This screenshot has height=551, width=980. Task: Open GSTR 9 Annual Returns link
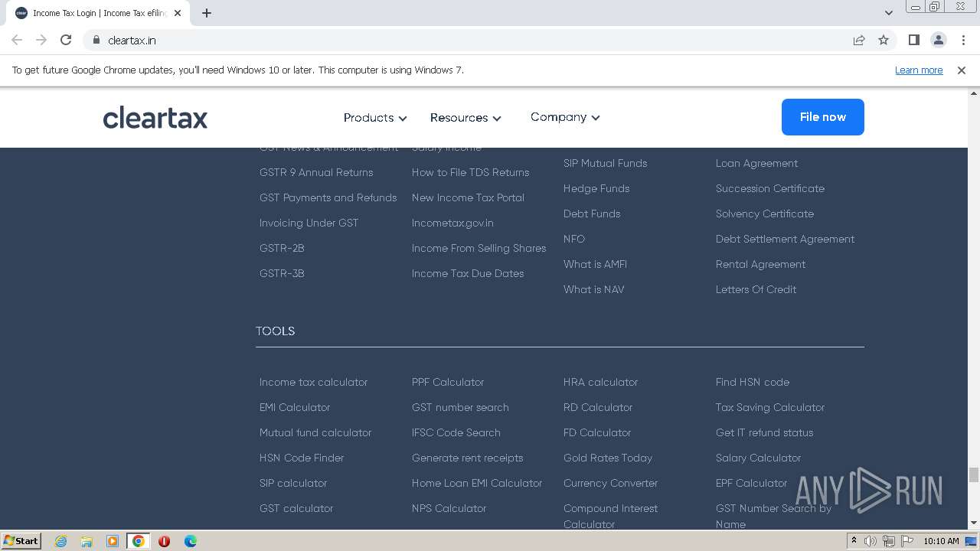pos(316,172)
